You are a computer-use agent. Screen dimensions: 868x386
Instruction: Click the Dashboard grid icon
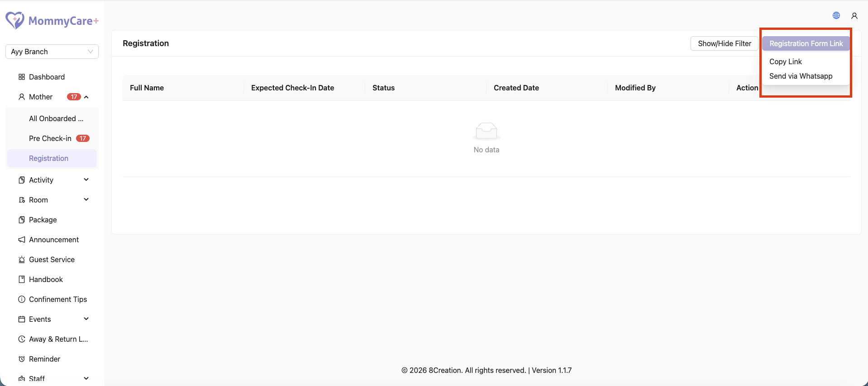pos(21,77)
